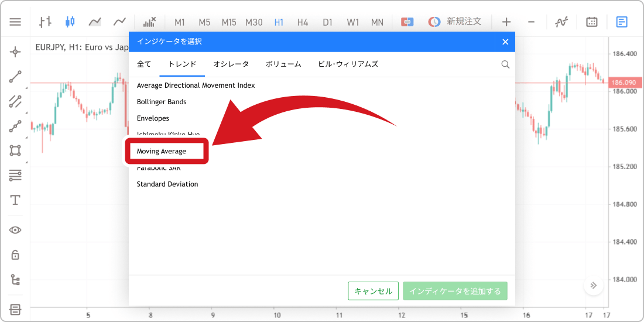Open the indicators icon in toolbar
The width and height of the screenshot is (644, 322).
pyautogui.click(x=149, y=22)
